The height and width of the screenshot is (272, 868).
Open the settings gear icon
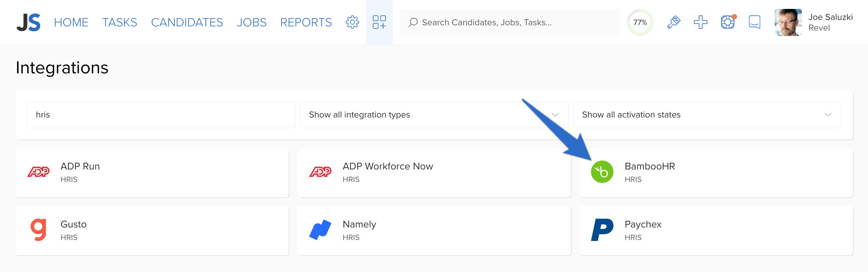tap(352, 22)
